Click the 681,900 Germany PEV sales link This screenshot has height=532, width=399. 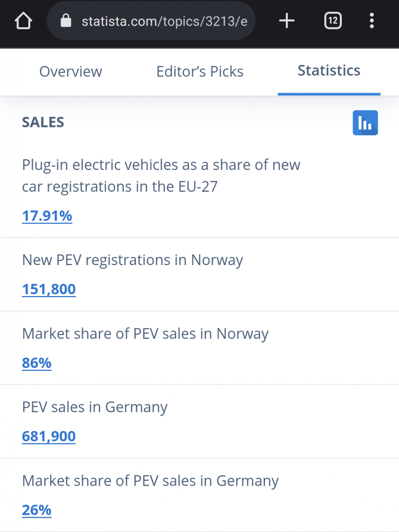(x=49, y=436)
